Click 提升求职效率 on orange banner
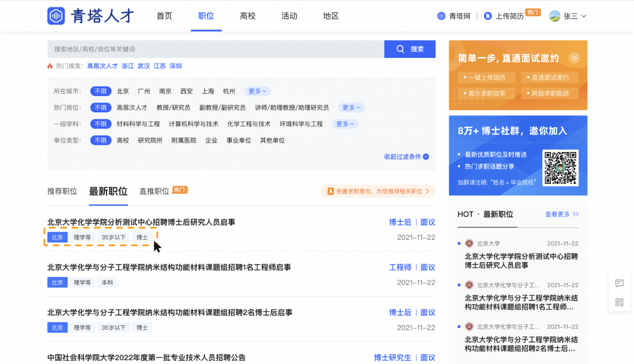The image size is (634, 364). (x=487, y=93)
